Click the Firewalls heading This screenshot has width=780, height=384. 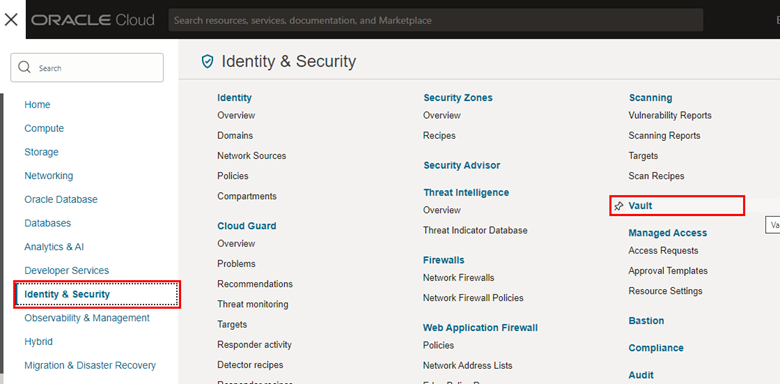pos(444,260)
